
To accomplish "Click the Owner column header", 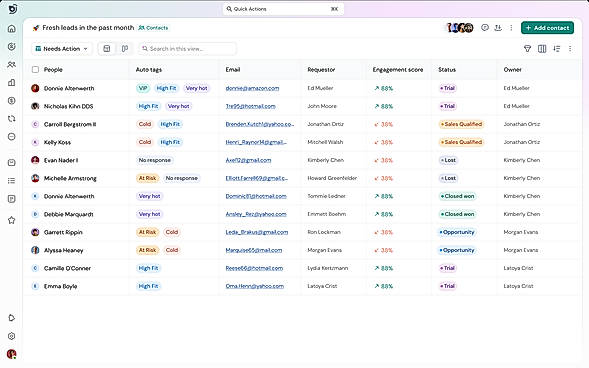I will (x=512, y=69).
